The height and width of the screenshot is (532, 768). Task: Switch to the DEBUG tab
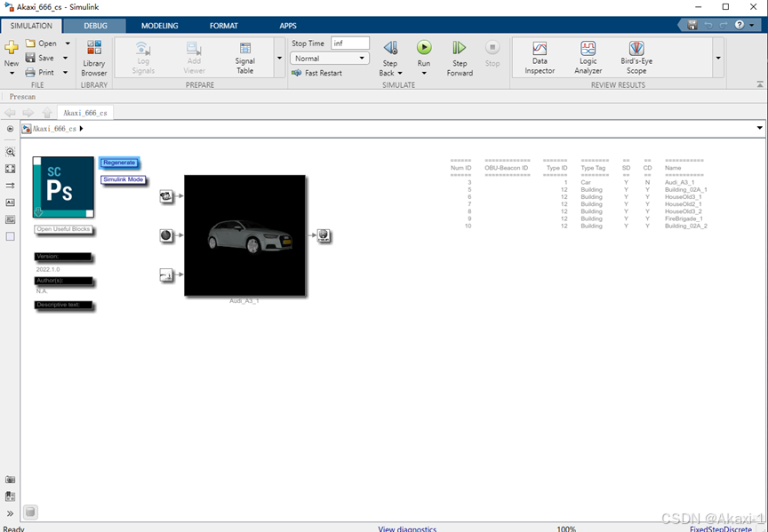pos(95,26)
